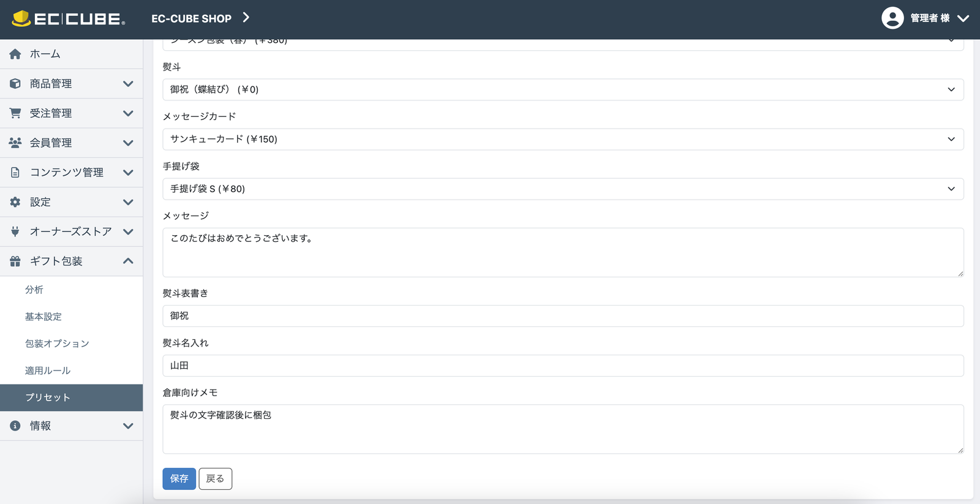The height and width of the screenshot is (504, 980).
Task: Click the 熨斗名入れ text field
Action: coord(562,366)
